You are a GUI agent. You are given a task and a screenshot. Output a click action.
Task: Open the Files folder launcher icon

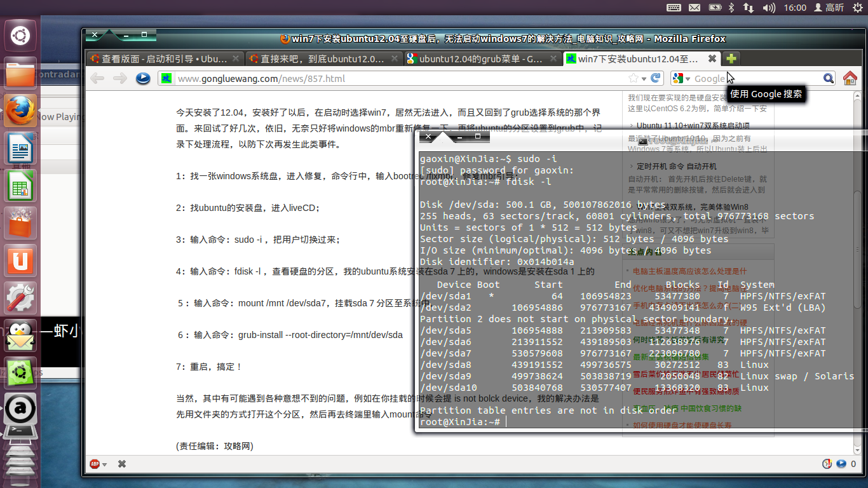click(x=20, y=72)
